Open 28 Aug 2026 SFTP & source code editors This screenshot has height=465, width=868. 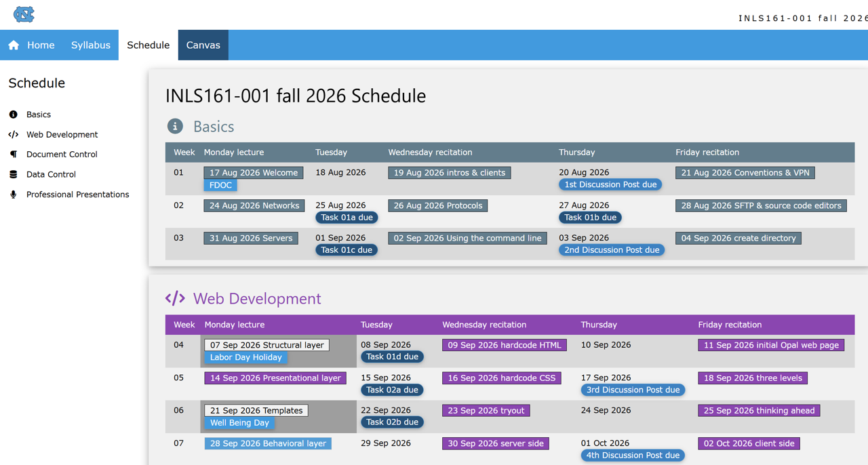[x=761, y=205]
